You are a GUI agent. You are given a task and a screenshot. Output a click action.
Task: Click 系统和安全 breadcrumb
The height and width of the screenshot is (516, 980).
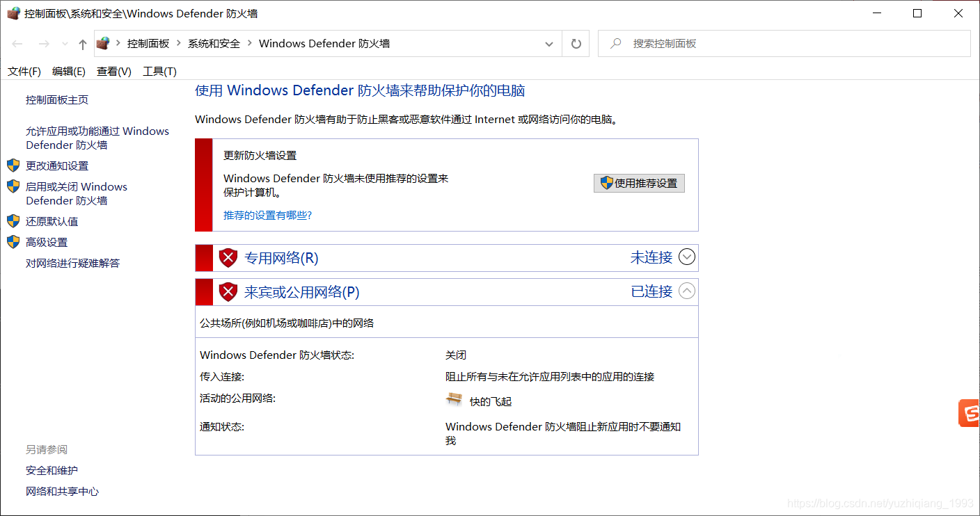214,43
